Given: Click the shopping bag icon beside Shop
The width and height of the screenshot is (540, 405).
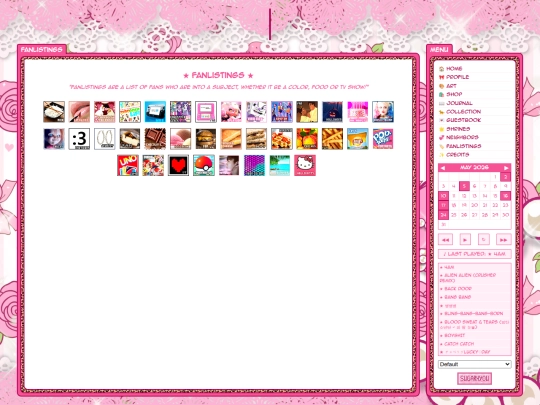Looking at the screenshot, I should click(x=442, y=94).
